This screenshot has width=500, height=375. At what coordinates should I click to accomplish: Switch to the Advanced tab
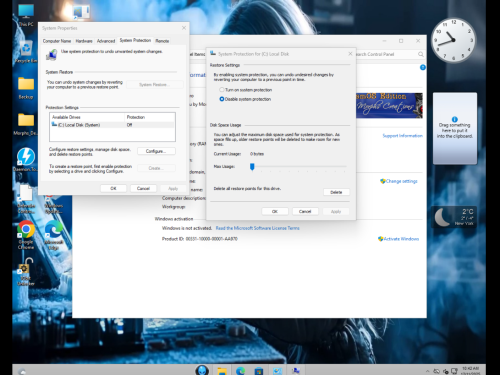pos(106,41)
